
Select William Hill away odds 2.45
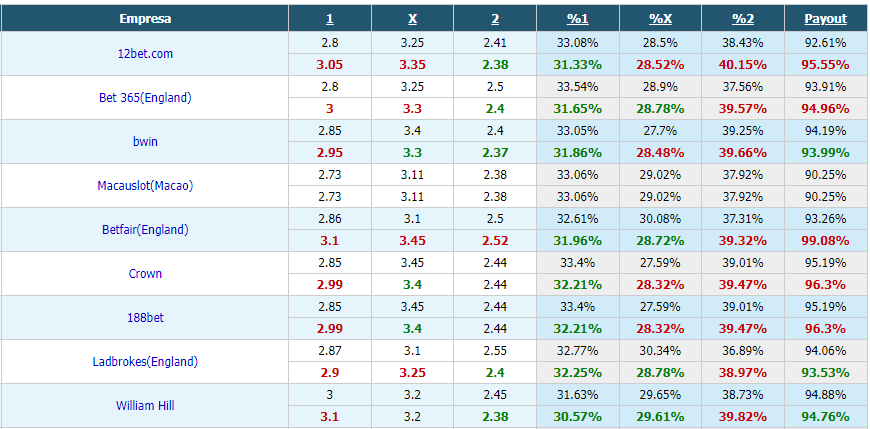(x=495, y=395)
